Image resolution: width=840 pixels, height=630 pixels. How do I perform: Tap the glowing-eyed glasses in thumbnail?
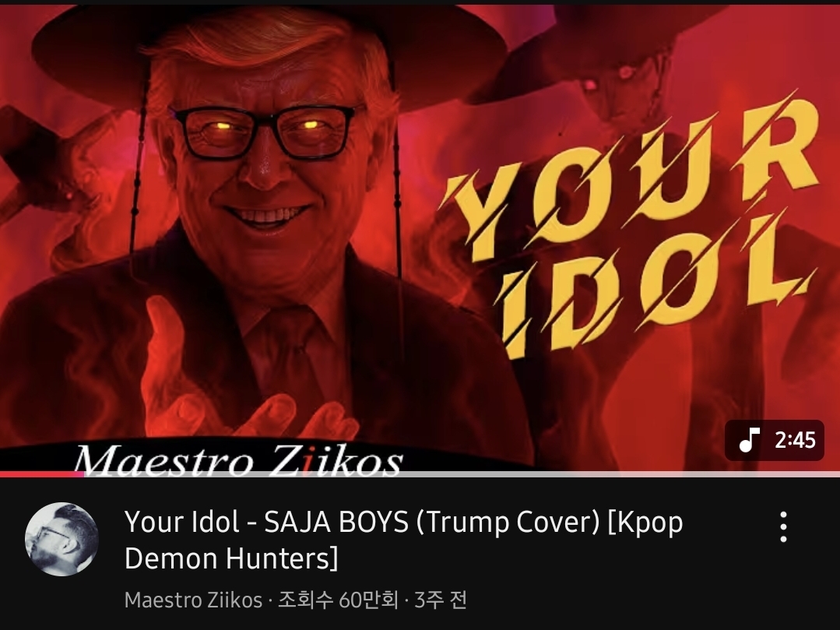[264, 132]
